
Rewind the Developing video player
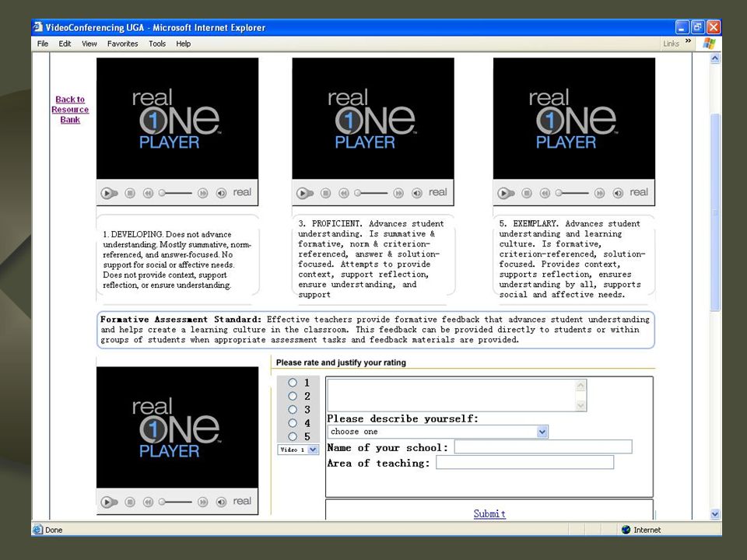coord(148,193)
